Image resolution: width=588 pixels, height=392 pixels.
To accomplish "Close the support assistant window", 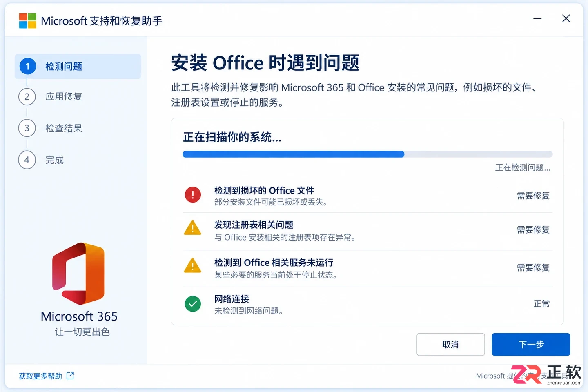I will [x=566, y=19].
